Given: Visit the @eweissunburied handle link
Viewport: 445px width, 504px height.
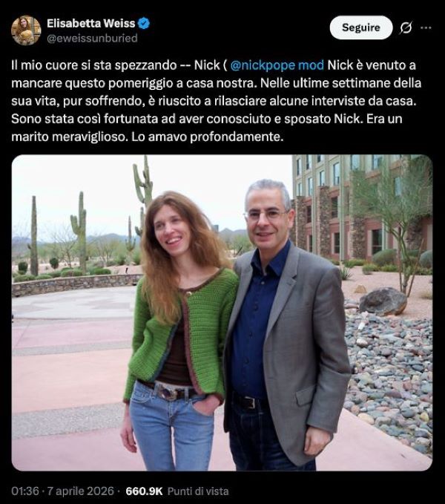Looking at the screenshot, I should pyautogui.click(x=92, y=38).
